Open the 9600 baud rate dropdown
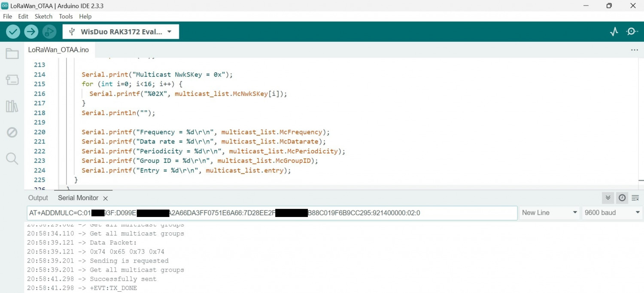 tap(612, 212)
